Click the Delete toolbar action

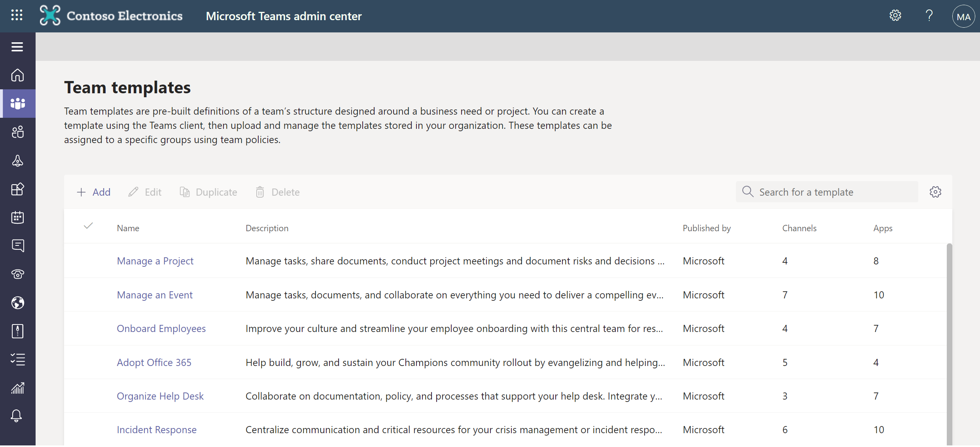tap(278, 192)
